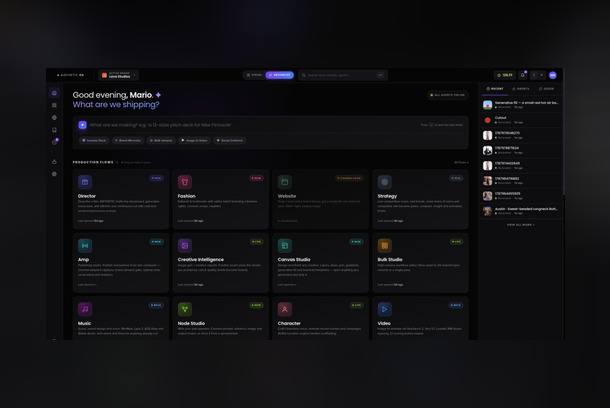Screen dimensions: 610x408
Task: Open Austin Sweat beaded longneck thumbnail
Action: [x=487, y=211]
